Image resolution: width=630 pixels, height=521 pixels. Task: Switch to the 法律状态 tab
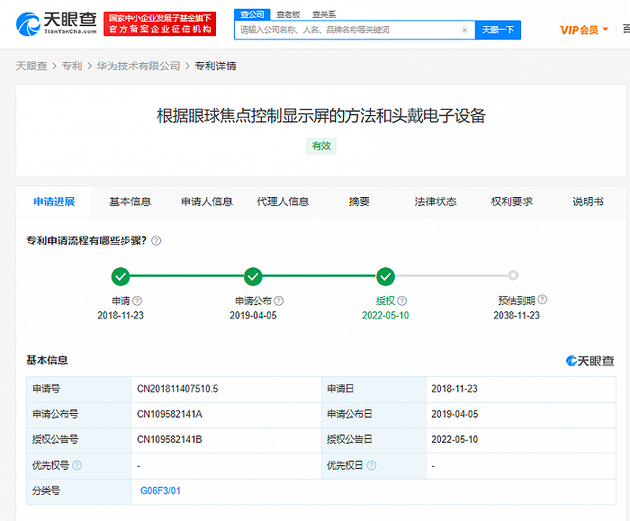pyautogui.click(x=436, y=202)
